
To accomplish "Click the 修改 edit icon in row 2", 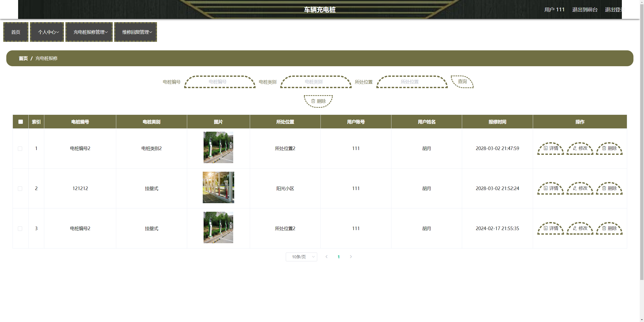I will [575, 188].
